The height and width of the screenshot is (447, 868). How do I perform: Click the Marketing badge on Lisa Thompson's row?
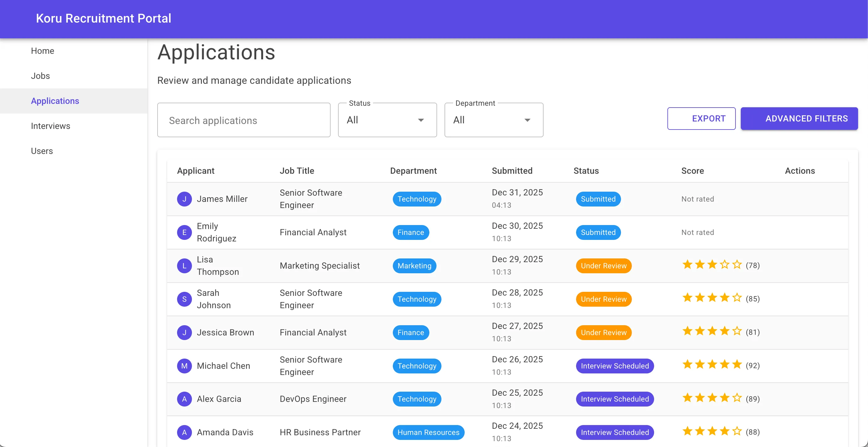[x=414, y=266]
